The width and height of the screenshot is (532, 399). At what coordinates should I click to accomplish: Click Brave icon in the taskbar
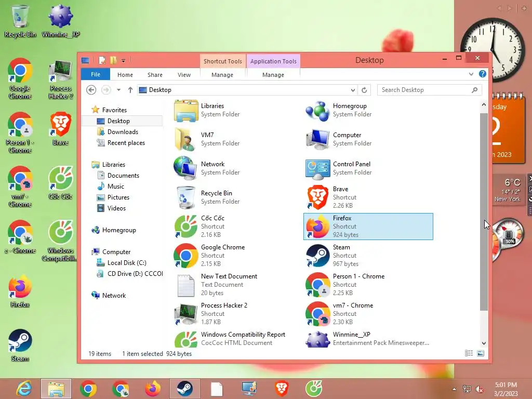coord(282,389)
